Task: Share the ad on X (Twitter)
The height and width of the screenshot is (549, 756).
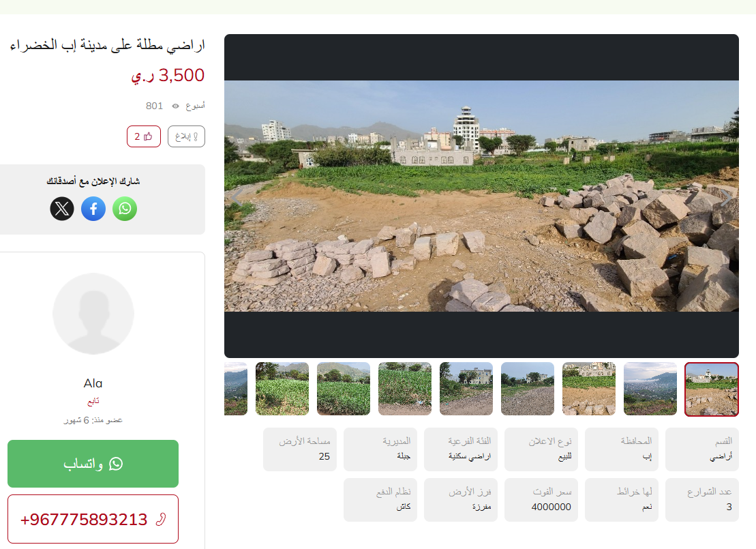Action: (62, 209)
